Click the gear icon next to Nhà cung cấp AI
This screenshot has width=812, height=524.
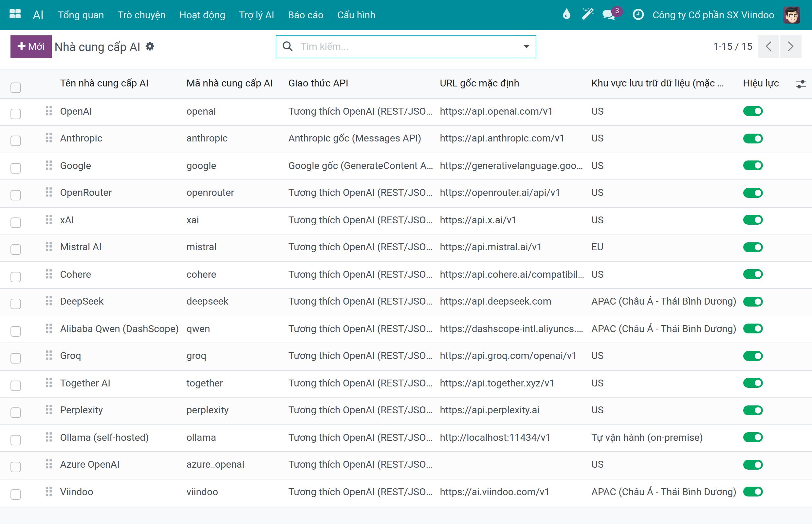(150, 46)
